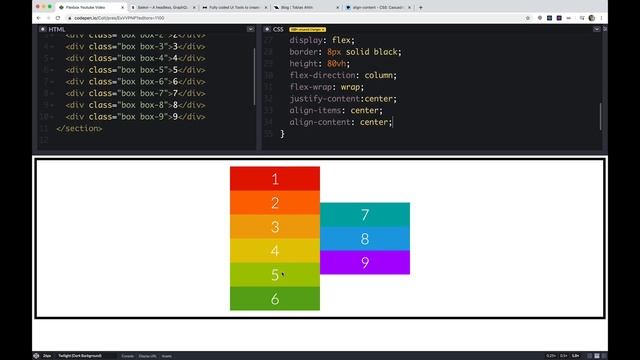Focus the codepen.io address bar
640x360 pixels.
click(x=294, y=18)
